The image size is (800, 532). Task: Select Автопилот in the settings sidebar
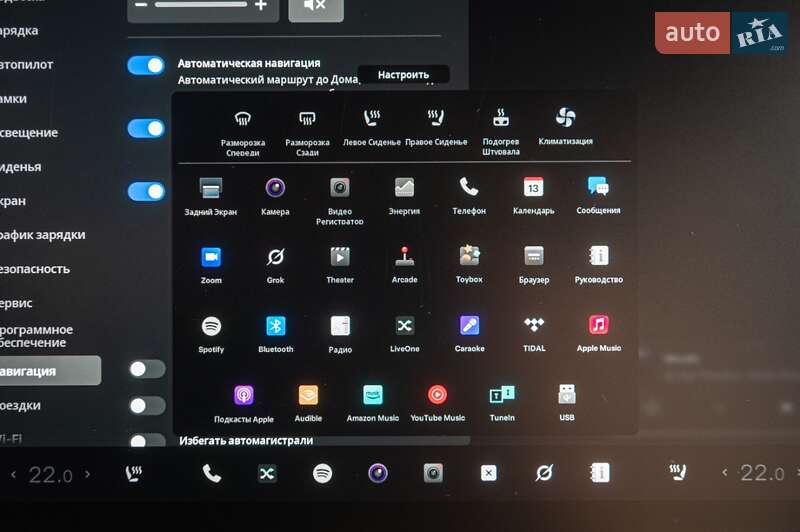(x=28, y=64)
